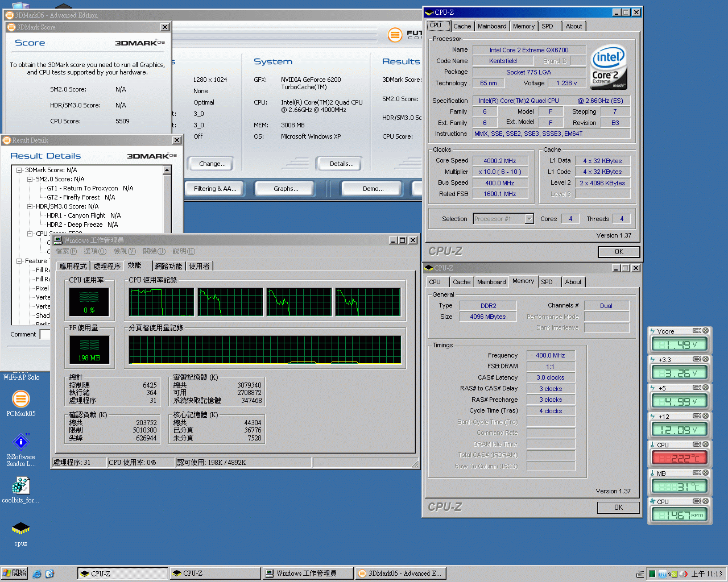
Task: Open SPD tab in top CPU-Z window
Action: click(547, 26)
